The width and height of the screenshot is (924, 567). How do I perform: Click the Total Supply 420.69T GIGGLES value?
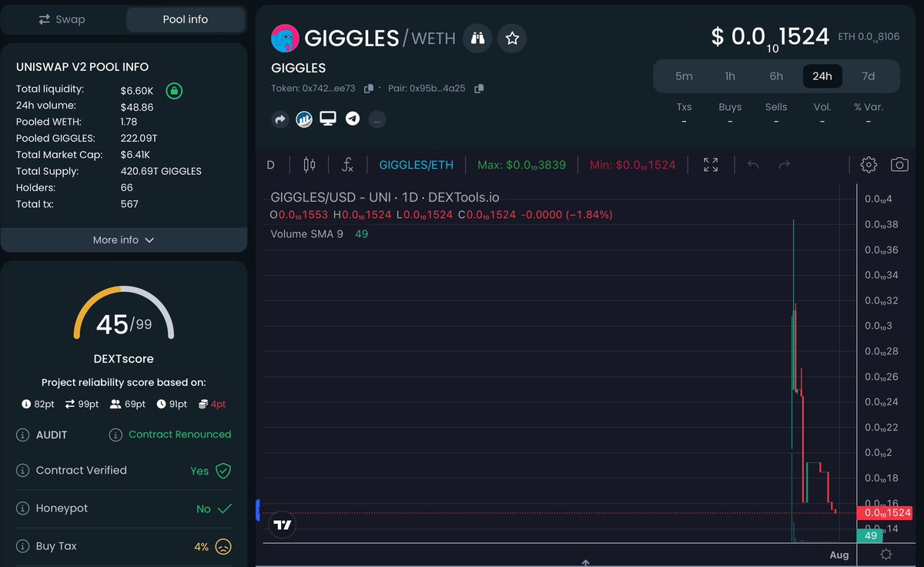pos(161,171)
